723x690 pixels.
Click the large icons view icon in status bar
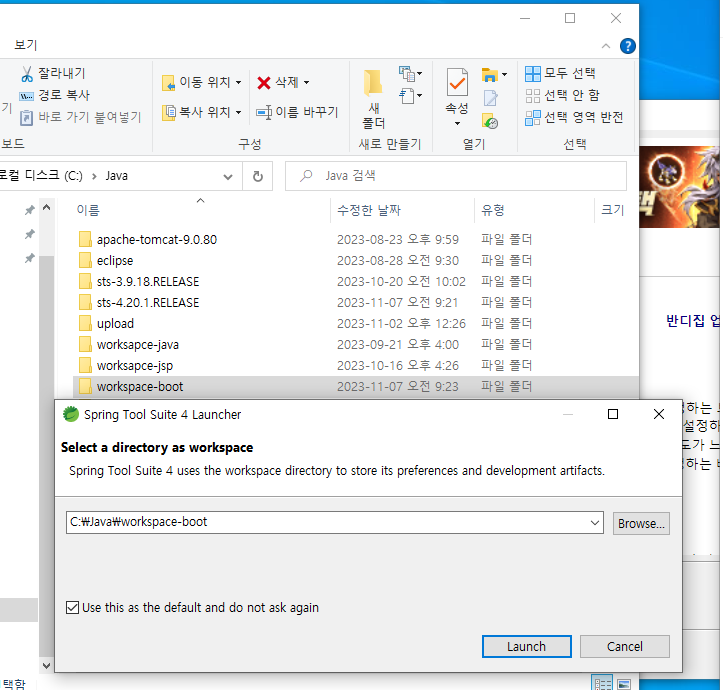click(x=624, y=683)
